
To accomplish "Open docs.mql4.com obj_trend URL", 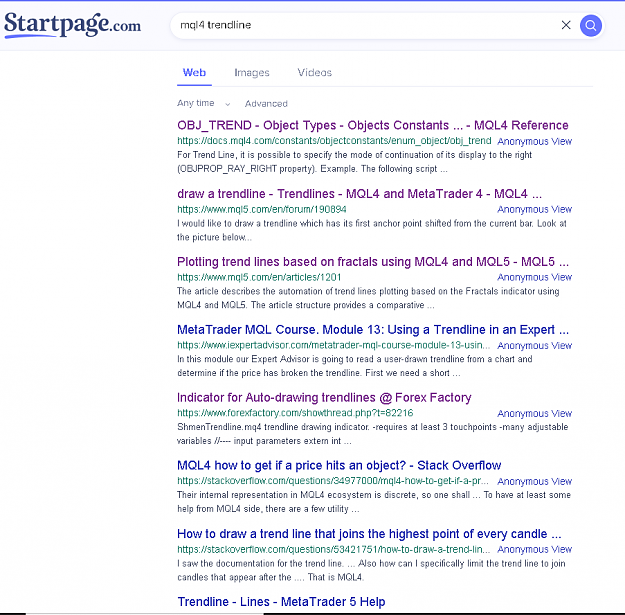I will (x=334, y=141).
